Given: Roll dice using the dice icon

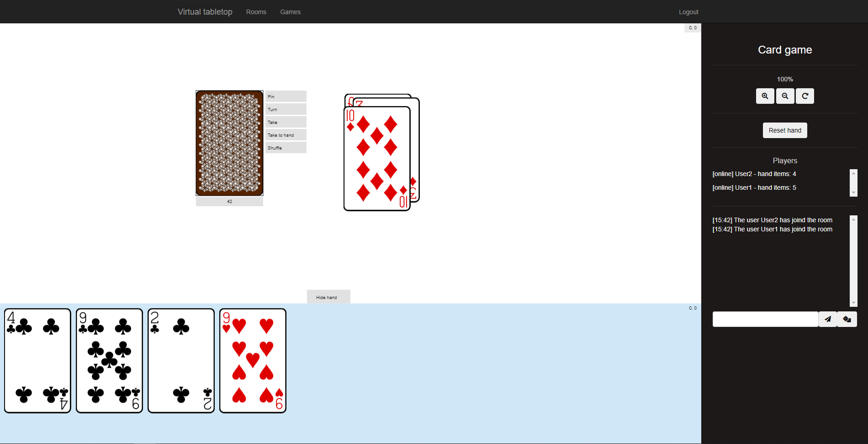Looking at the screenshot, I should coord(847,319).
